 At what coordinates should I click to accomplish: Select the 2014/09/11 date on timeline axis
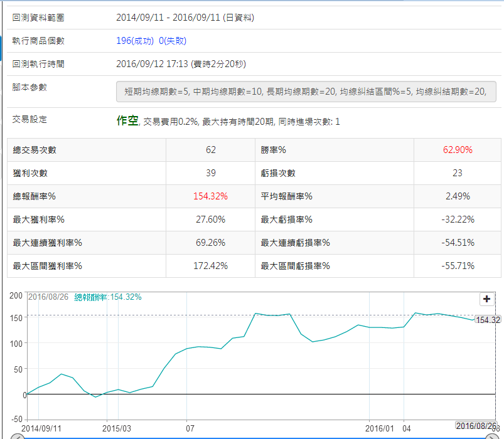(x=42, y=427)
